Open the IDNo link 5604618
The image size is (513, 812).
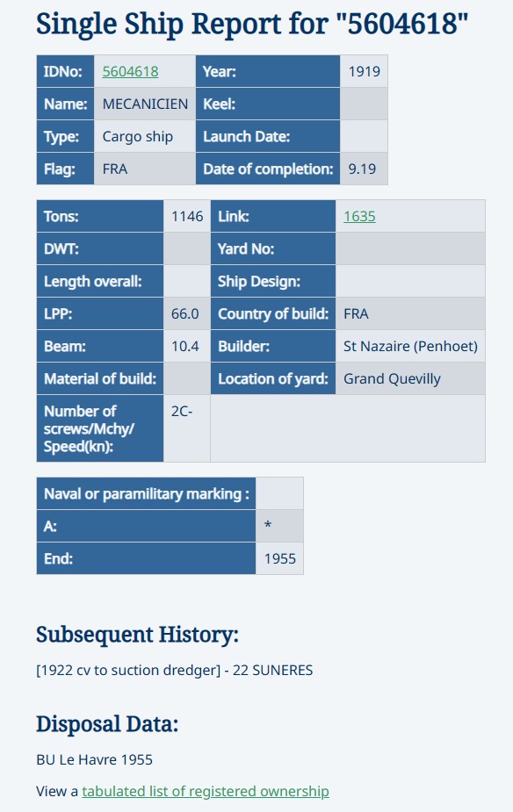tap(130, 71)
